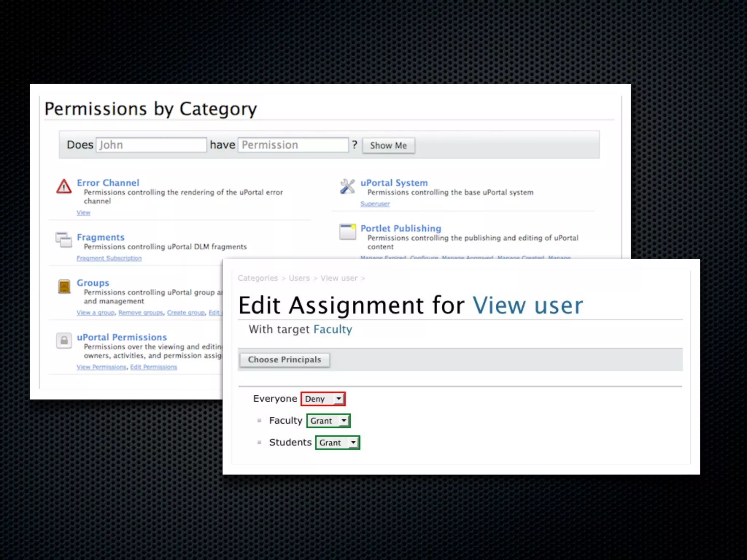747x560 pixels.
Task: Click the Error Channel warning triangle icon
Action: click(64, 186)
